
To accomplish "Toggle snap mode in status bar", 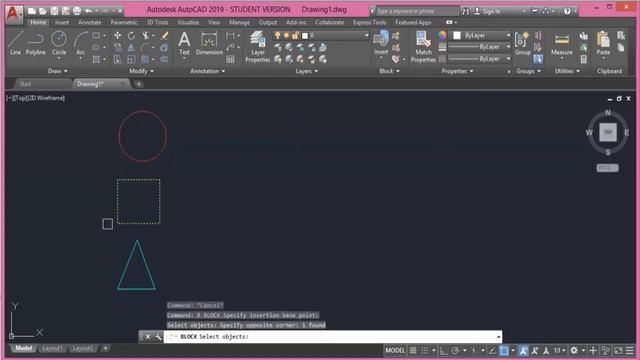I will point(424,350).
